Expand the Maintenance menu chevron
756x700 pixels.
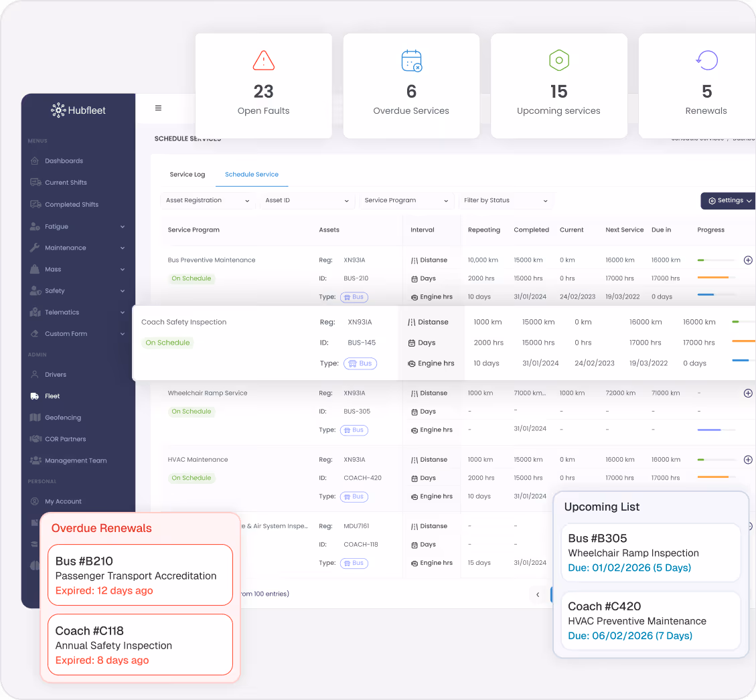[x=123, y=248]
